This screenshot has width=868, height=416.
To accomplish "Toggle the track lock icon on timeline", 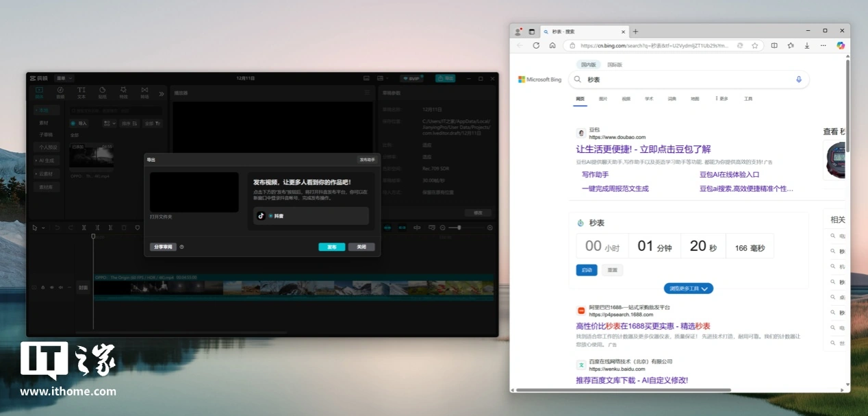I will pos(42,287).
